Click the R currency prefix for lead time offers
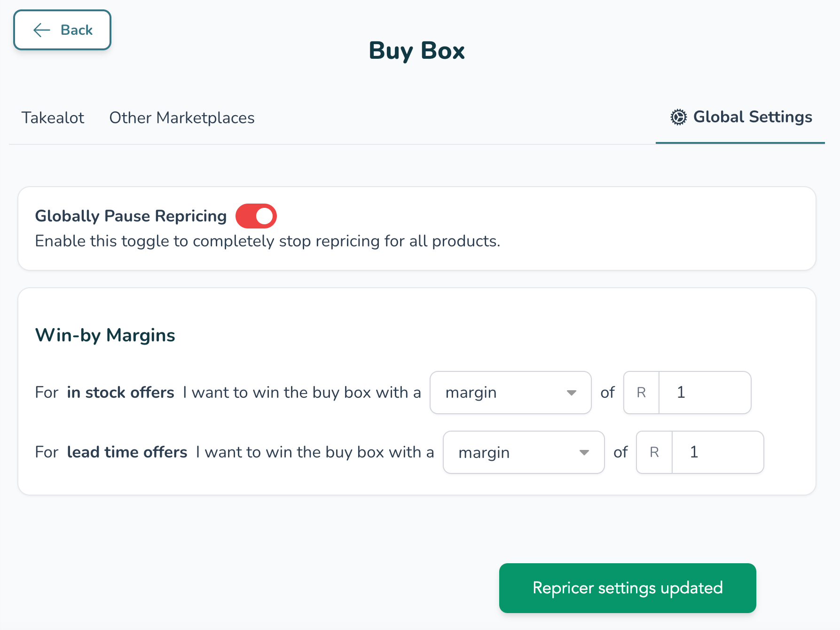The image size is (840, 630). tap(654, 452)
